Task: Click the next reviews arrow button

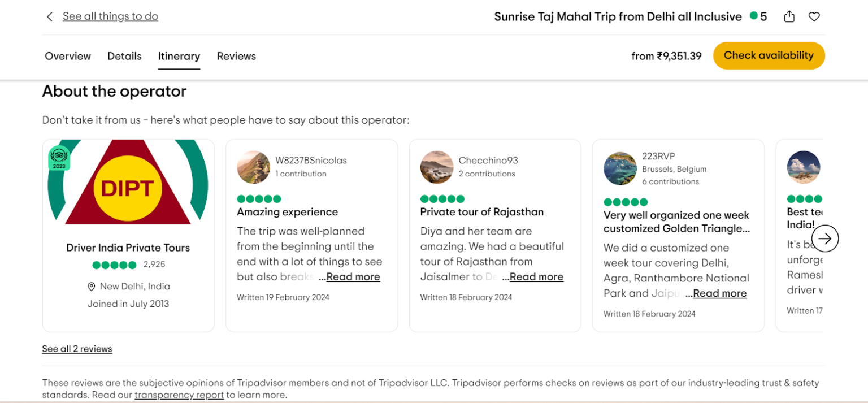Action: [x=825, y=239]
